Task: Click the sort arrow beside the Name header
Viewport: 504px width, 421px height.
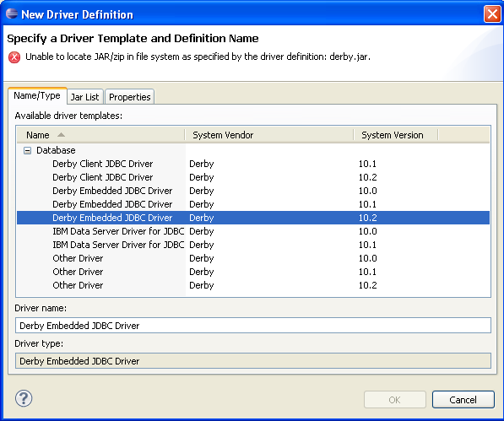Action: tap(61, 135)
